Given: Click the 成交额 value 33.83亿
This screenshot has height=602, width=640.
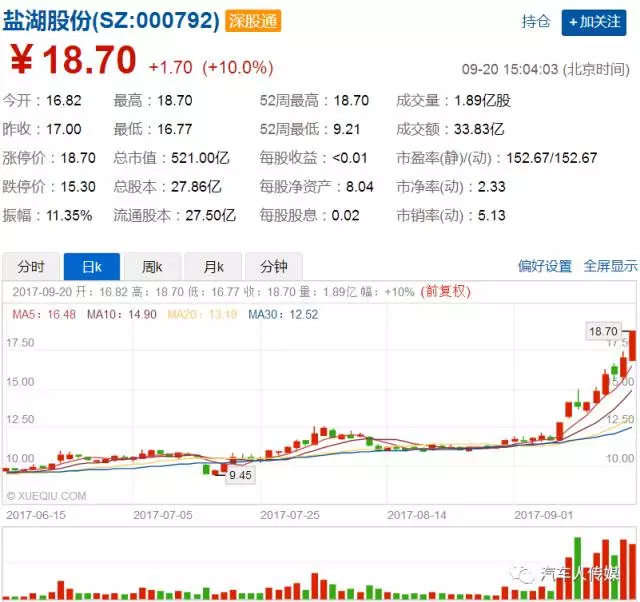Looking at the screenshot, I should (x=479, y=129).
